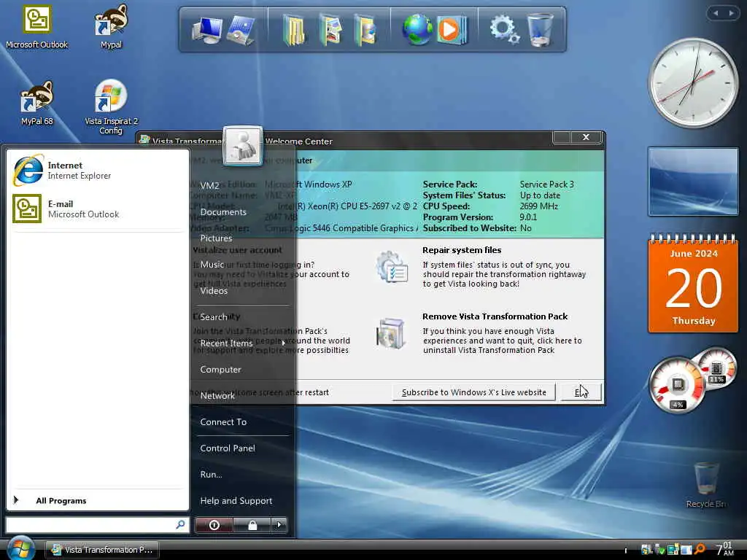
Task: Open My Computer icon in top dock
Action: [206, 29]
